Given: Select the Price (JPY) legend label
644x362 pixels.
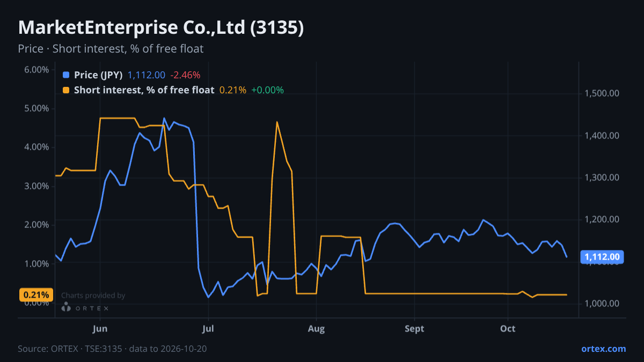Looking at the screenshot, I should pyautogui.click(x=98, y=75).
